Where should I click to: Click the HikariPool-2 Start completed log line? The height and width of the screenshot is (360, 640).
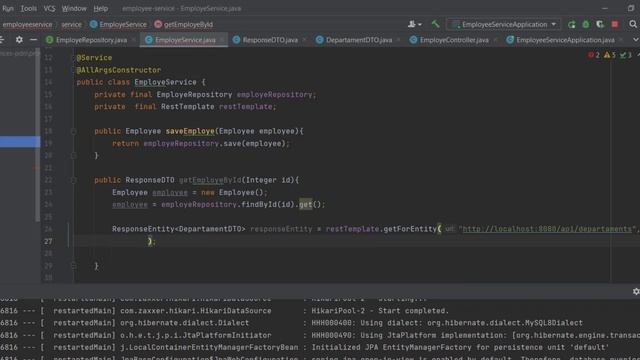(x=224, y=311)
